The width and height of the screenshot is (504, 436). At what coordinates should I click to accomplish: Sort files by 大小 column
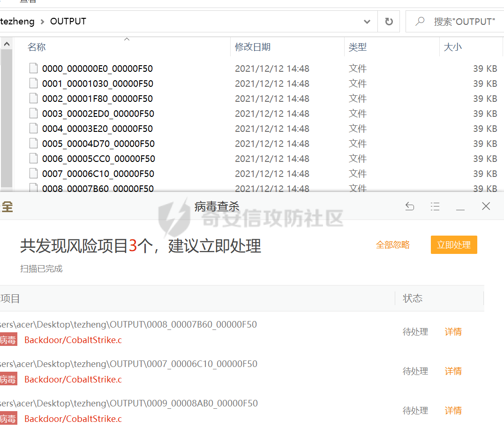452,47
